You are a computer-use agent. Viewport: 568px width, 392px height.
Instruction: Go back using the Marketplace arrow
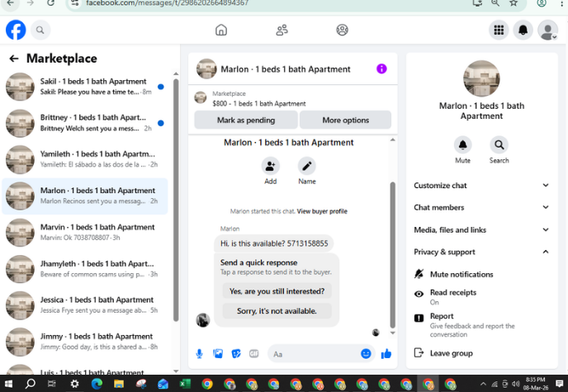click(x=14, y=59)
